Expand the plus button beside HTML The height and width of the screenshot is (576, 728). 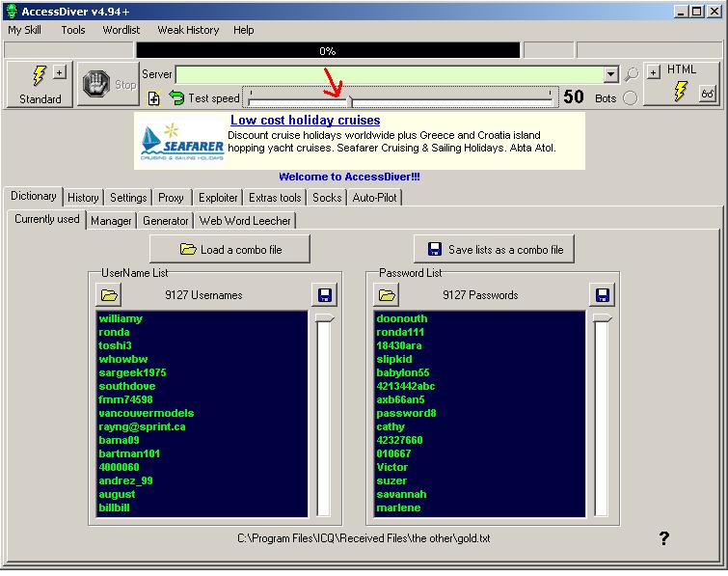click(653, 72)
